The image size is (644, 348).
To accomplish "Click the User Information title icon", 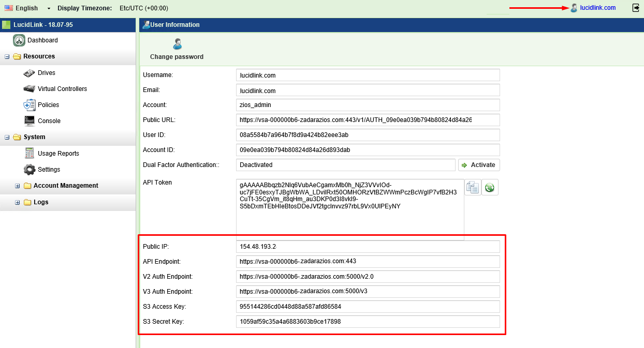I will 146,24.
